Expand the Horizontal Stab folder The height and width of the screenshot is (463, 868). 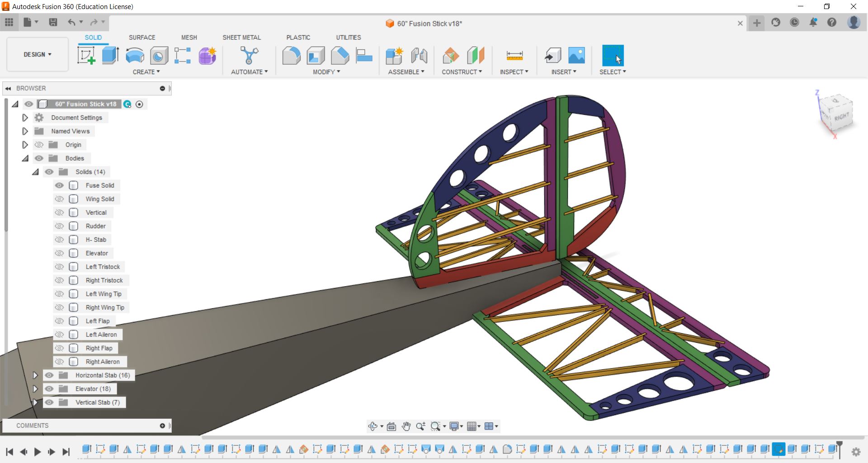tap(35, 375)
